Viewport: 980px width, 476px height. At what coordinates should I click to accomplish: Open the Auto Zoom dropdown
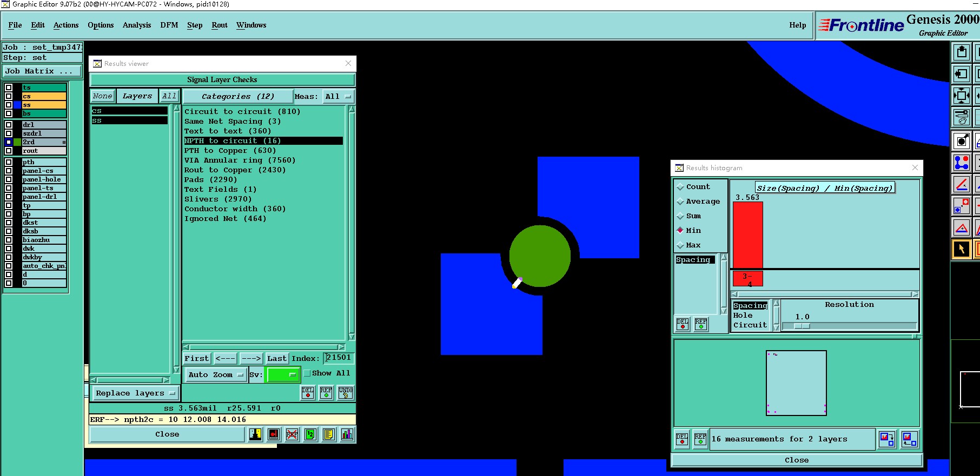pos(216,374)
